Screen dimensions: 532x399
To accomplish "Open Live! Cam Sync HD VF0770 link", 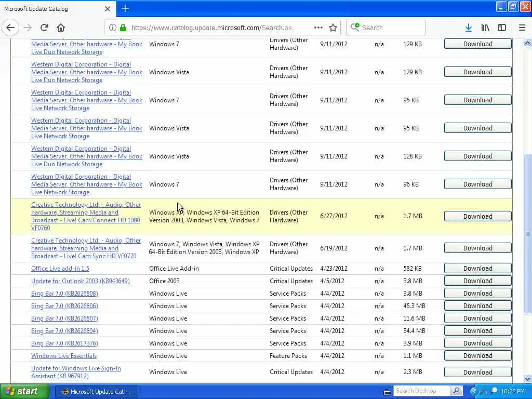I will tap(86, 248).
